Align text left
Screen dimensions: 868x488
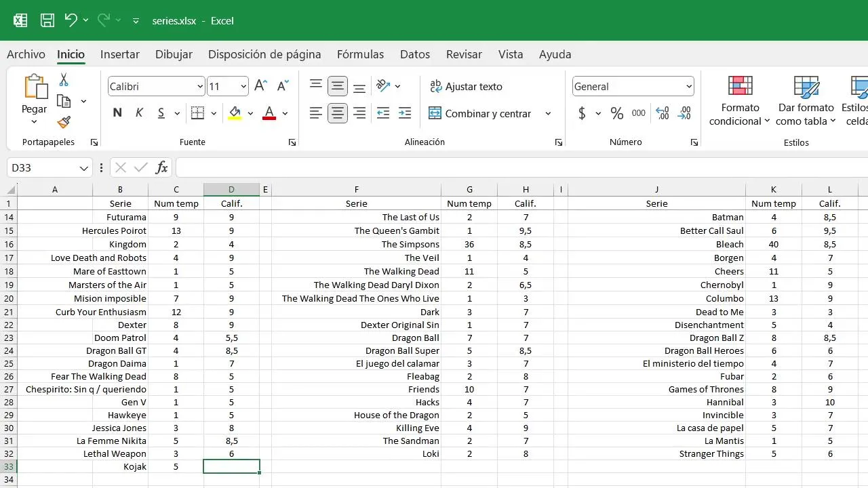point(316,113)
